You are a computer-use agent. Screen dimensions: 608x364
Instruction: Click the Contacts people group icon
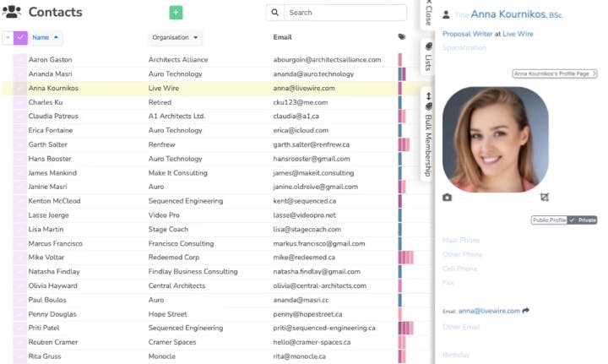[x=12, y=12]
